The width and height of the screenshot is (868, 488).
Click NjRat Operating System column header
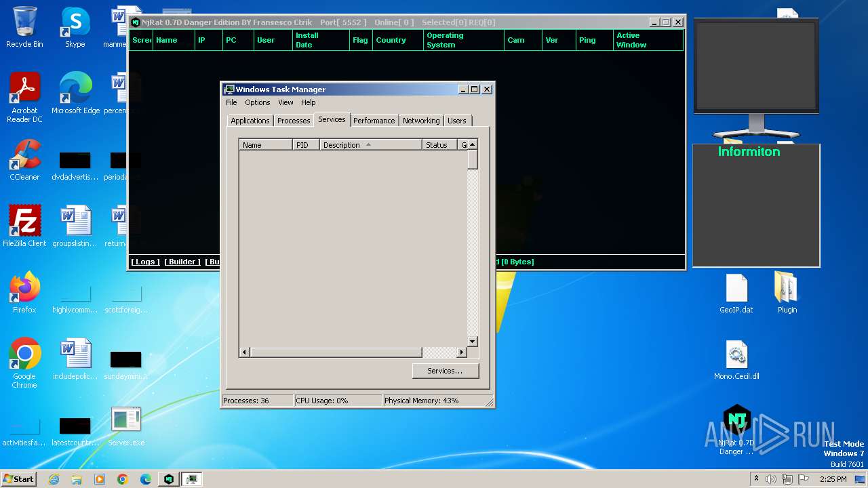464,40
